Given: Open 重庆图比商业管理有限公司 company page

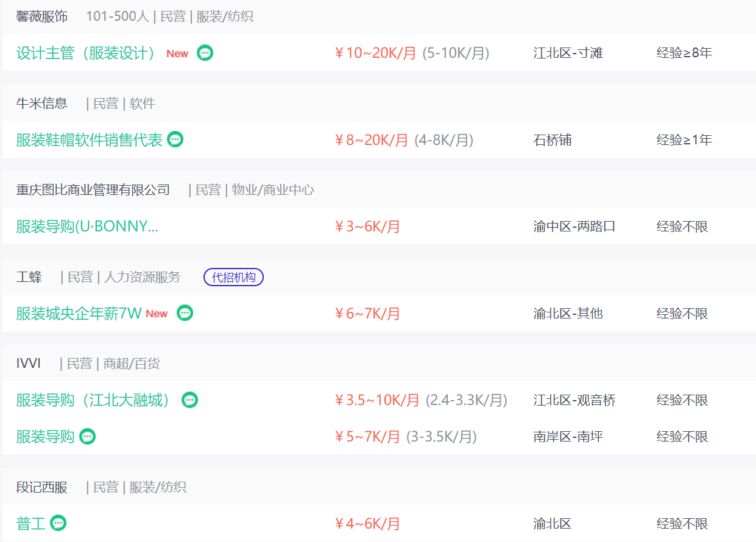Looking at the screenshot, I should click(x=93, y=190).
